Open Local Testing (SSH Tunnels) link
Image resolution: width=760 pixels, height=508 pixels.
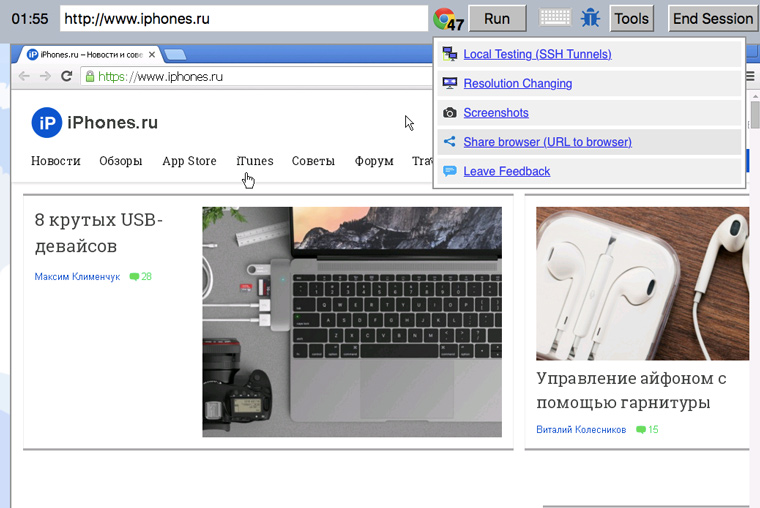pyautogui.click(x=537, y=54)
